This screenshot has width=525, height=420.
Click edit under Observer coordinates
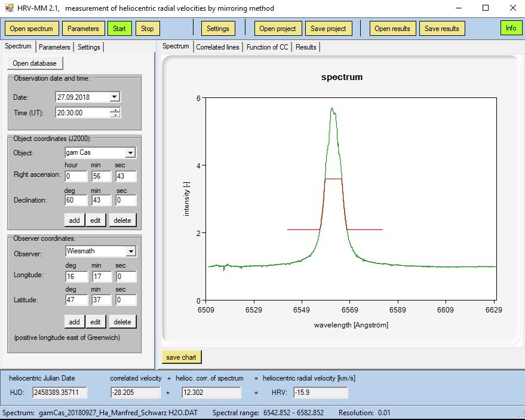(x=96, y=321)
